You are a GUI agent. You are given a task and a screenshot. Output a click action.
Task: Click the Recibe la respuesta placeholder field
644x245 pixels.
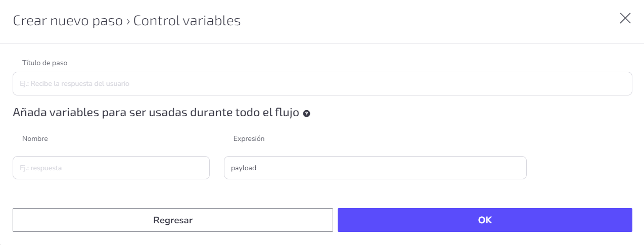323,83
